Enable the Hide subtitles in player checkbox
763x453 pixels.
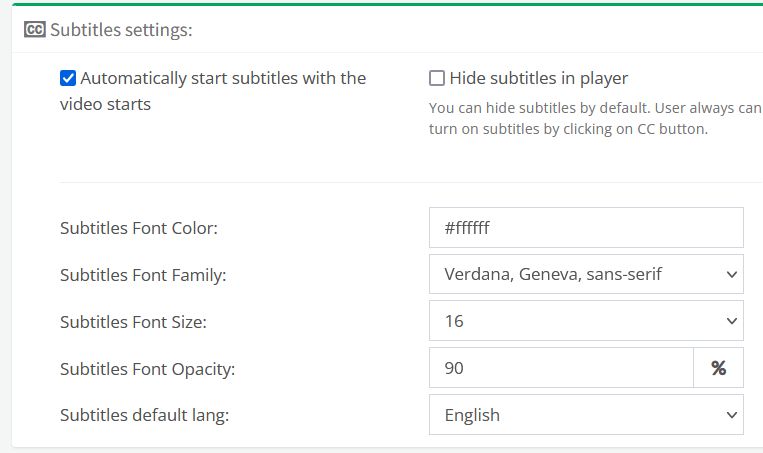tap(437, 78)
